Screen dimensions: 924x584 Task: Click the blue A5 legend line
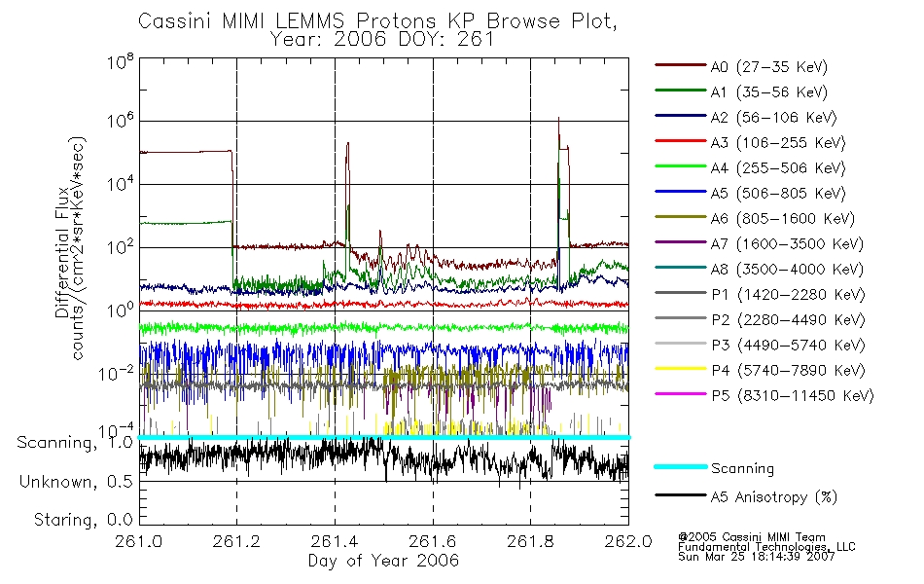coord(681,191)
